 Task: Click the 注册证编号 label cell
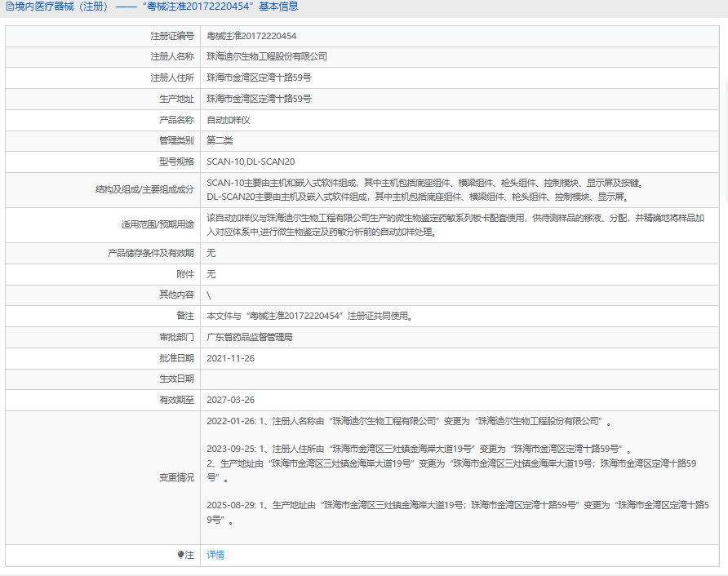click(x=103, y=36)
